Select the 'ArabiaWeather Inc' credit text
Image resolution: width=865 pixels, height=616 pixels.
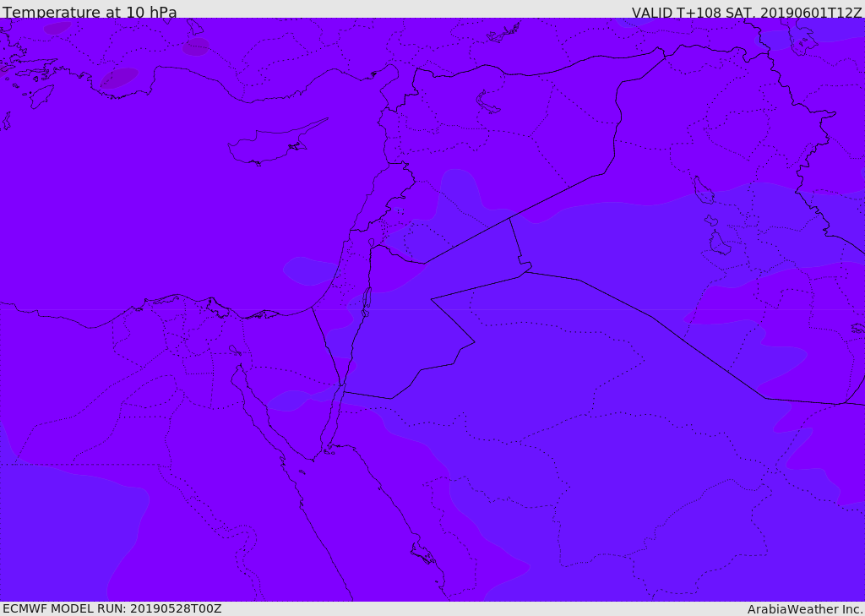point(805,609)
